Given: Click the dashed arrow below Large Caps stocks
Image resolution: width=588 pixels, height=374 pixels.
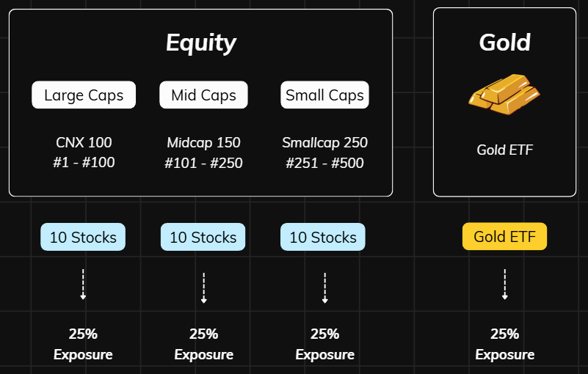Looking at the screenshot, I should (83, 284).
